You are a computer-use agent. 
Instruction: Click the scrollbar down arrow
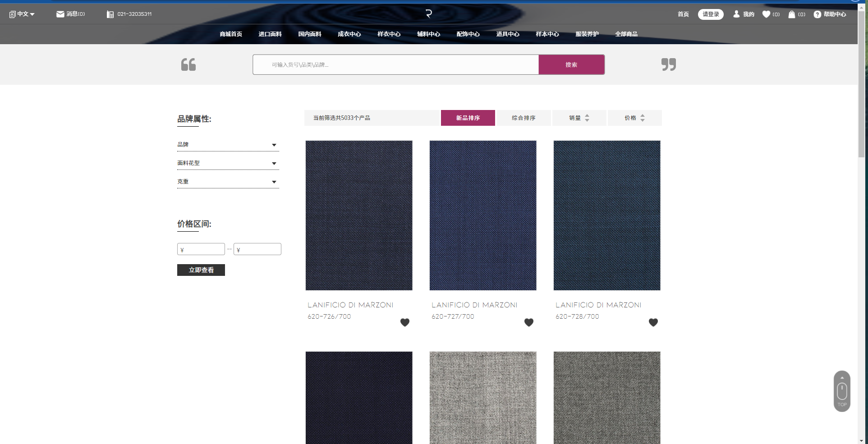(x=861, y=441)
